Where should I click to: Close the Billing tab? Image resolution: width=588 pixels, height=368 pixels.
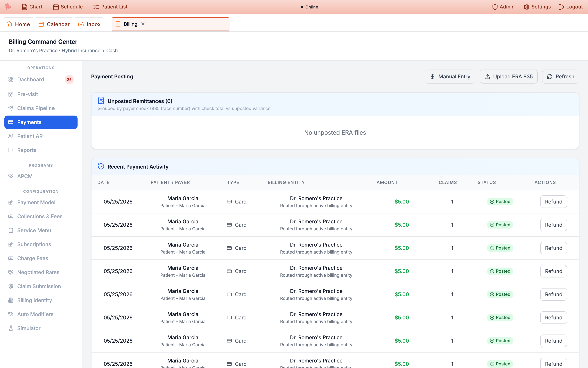click(143, 24)
